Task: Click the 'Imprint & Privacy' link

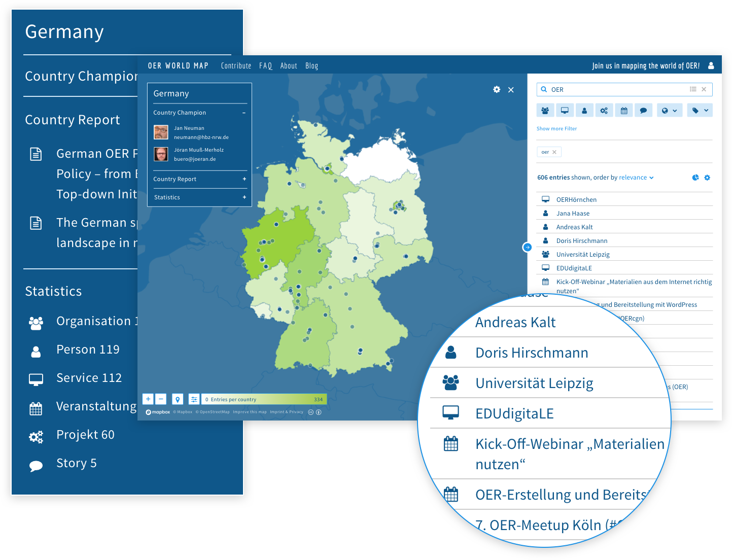Action: click(287, 412)
